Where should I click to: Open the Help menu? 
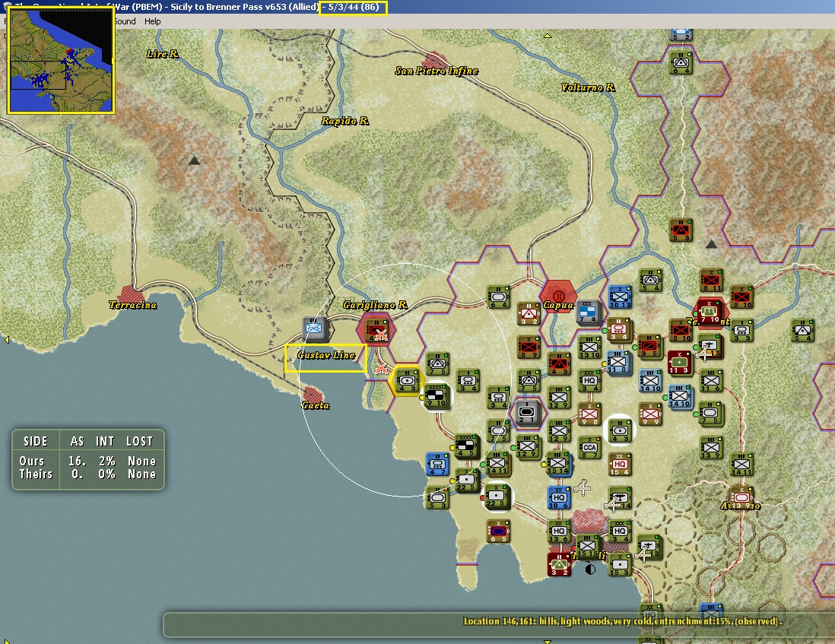coord(152,21)
